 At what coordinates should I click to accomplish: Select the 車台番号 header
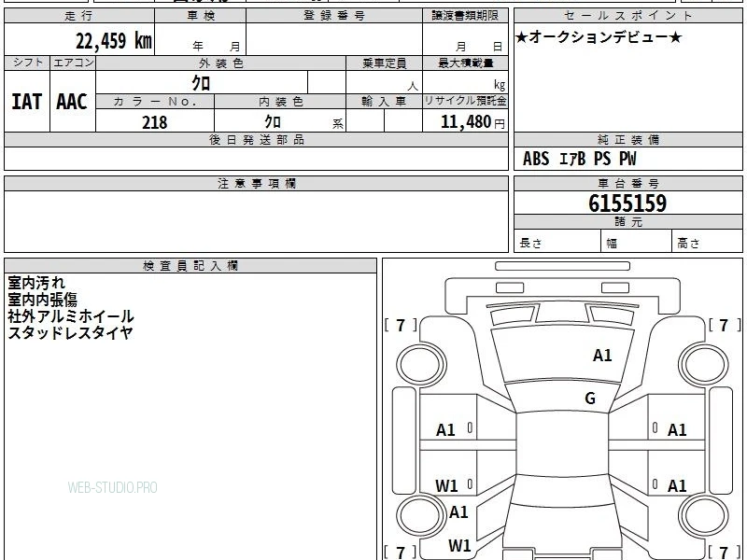(627, 183)
